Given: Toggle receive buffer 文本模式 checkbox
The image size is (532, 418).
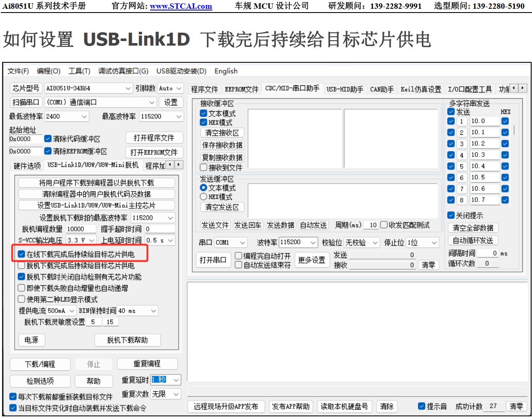Looking at the screenshot, I should pyautogui.click(x=204, y=113).
